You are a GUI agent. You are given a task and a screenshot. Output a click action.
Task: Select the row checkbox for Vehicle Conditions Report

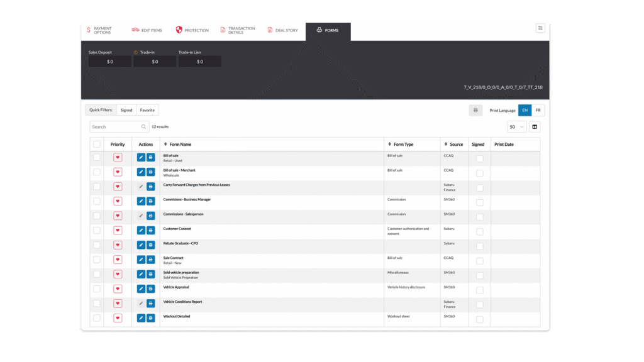[x=97, y=304]
